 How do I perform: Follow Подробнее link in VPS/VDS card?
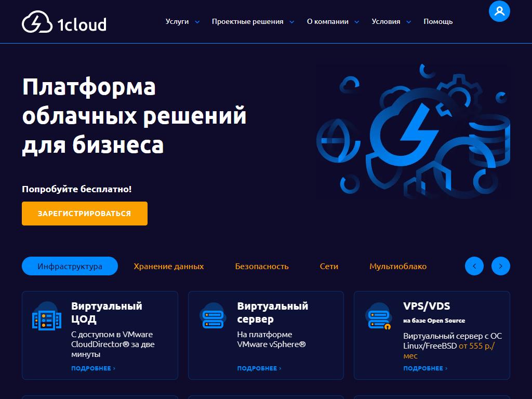(425, 368)
